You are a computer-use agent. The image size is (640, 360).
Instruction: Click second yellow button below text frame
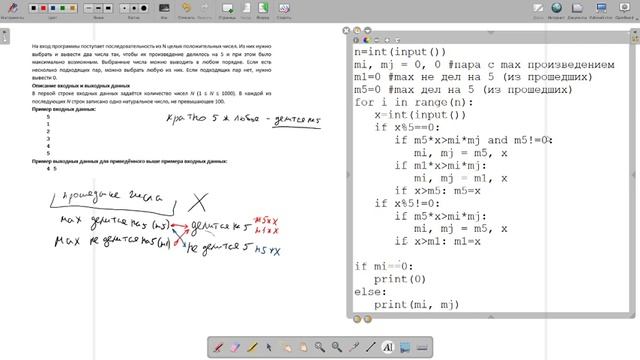pos(368,319)
